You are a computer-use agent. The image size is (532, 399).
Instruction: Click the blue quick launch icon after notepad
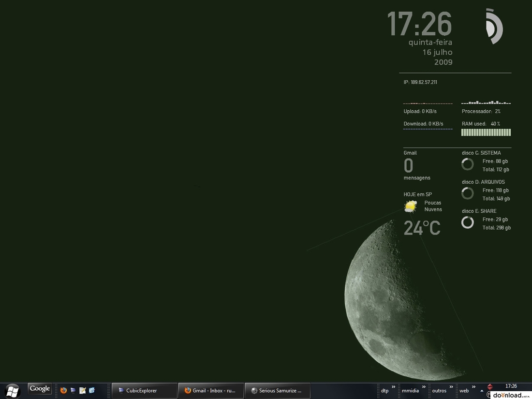coord(92,390)
